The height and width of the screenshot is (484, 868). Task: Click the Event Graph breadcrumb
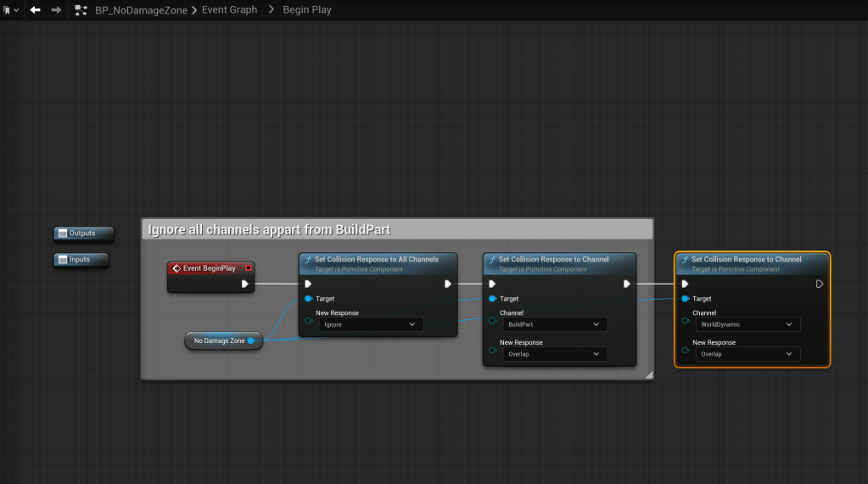[x=229, y=10]
